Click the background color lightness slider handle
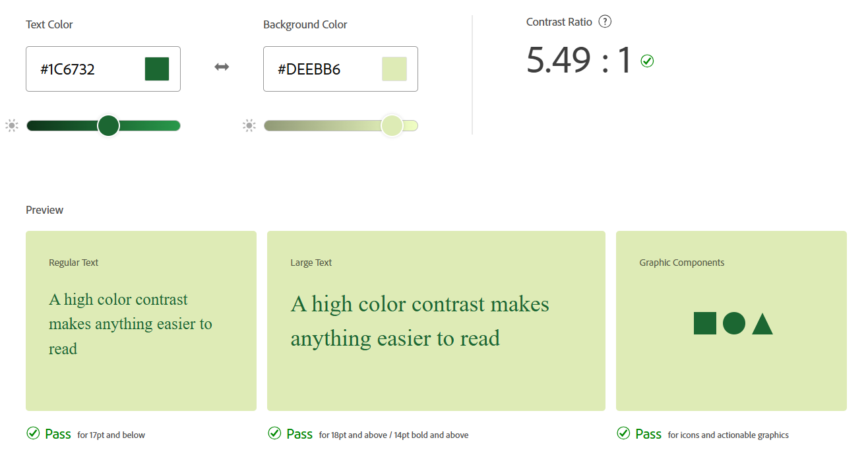Image resolution: width=868 pixels, height=471 pixels. tap(392, 125)
